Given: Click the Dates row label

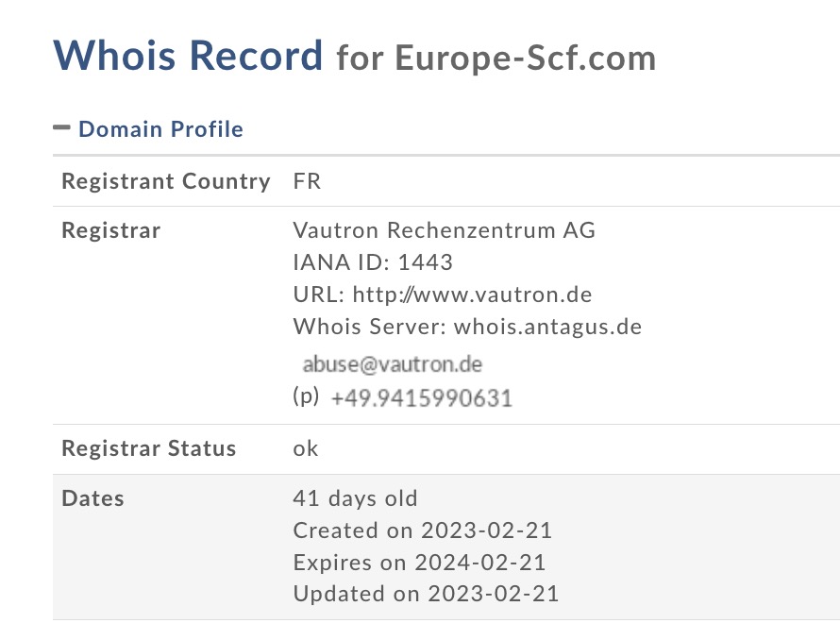Looking at the screenshot, I should [x=92, y=497].
